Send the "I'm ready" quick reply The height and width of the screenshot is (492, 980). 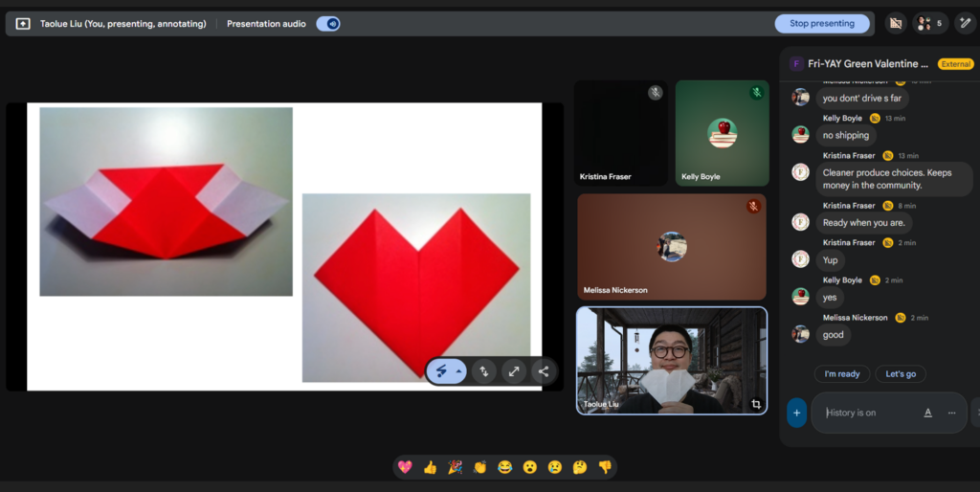pyautogui.click(x=842, y=374)
